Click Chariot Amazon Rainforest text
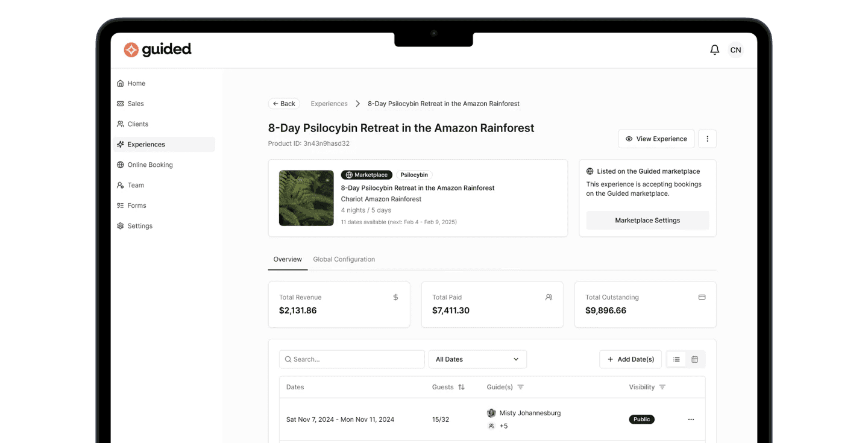The width and height of the screenshot is (868, 443). coord(382,199)
